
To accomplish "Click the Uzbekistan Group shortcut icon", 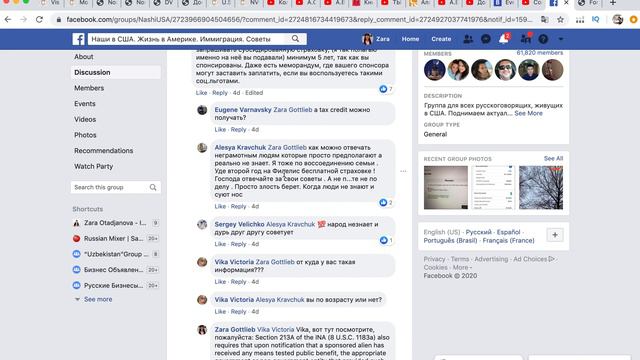I will click(76, 254).
